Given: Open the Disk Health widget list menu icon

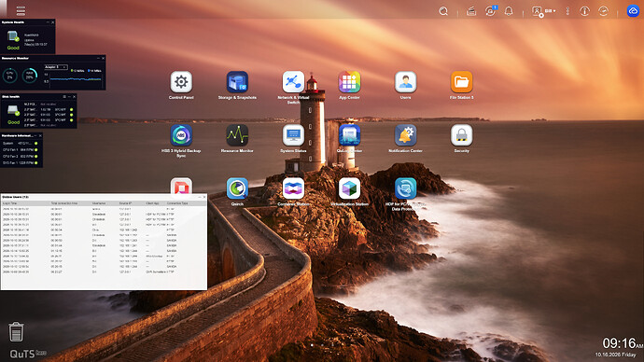Looking at the screenshot, I should (64, 97).
